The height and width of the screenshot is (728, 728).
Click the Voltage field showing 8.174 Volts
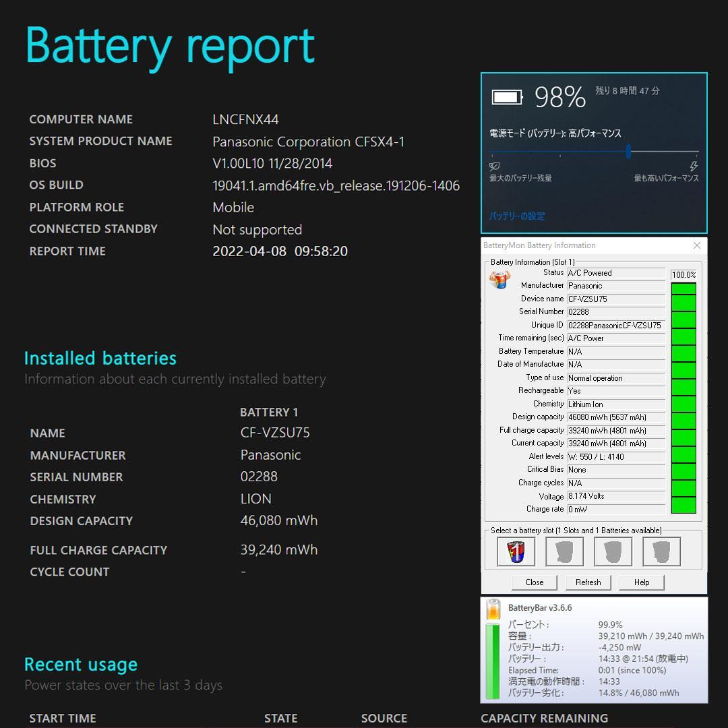(x=615, y=496)
